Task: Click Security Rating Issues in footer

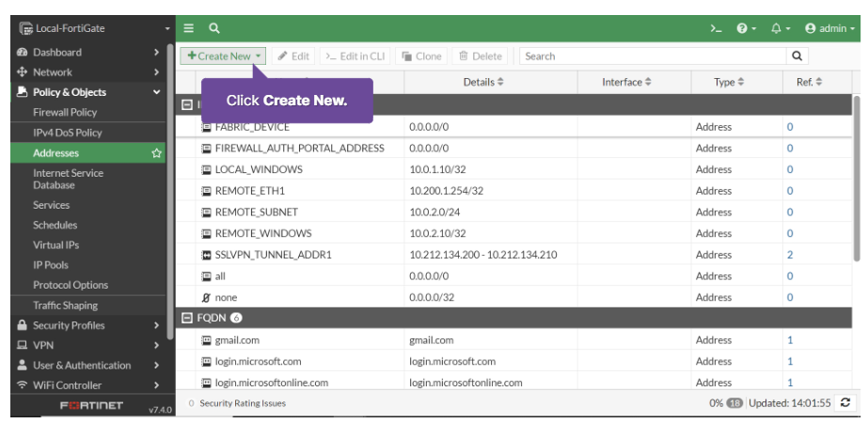Action: click(x=243, y=403)
